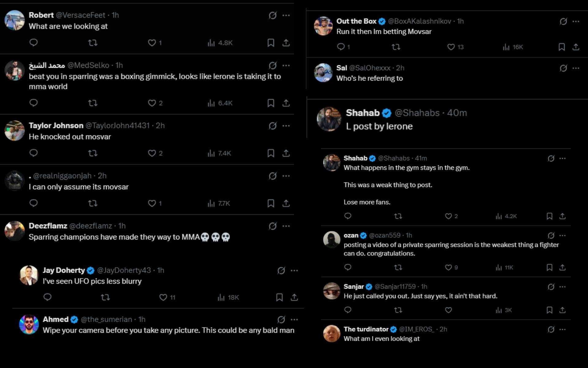Click Sanjar's verified checkmark
The width and height of the screenshot is (588, 368).
369,286
